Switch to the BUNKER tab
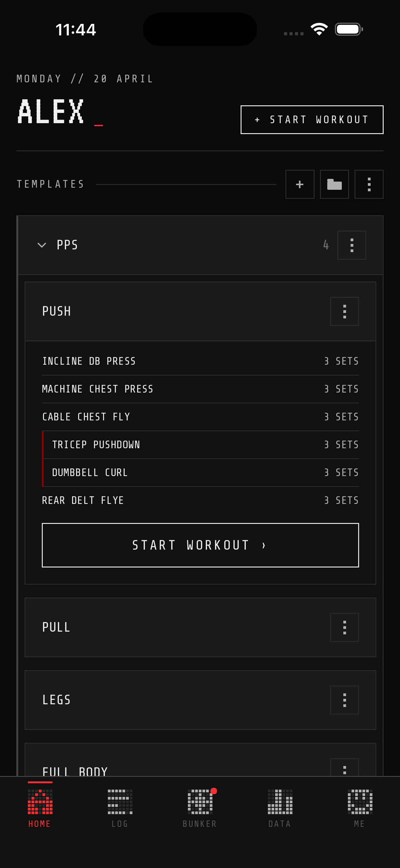 (200, 808)
